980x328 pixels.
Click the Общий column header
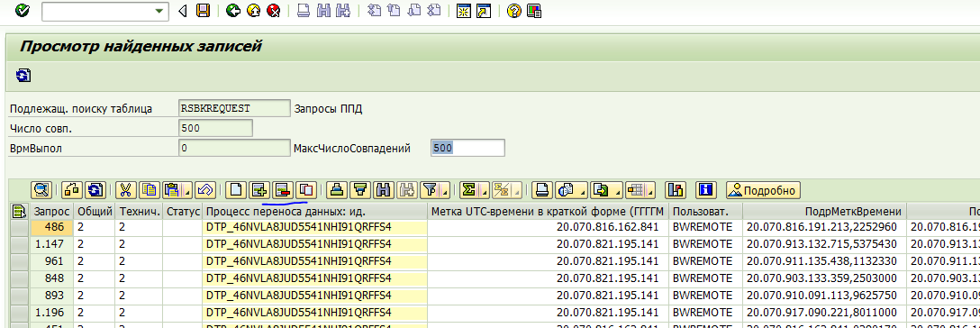(95, 211)
